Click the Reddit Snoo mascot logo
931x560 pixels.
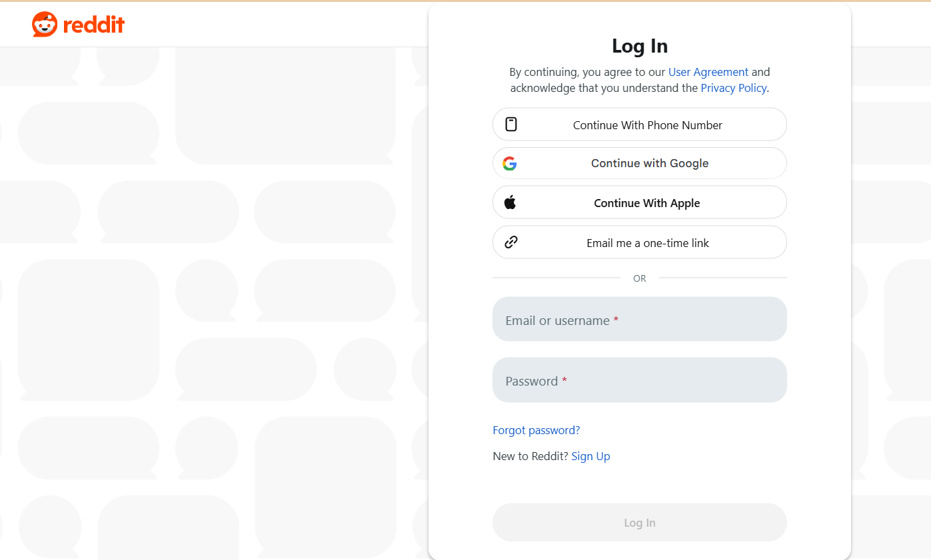(x=45, y=25)
